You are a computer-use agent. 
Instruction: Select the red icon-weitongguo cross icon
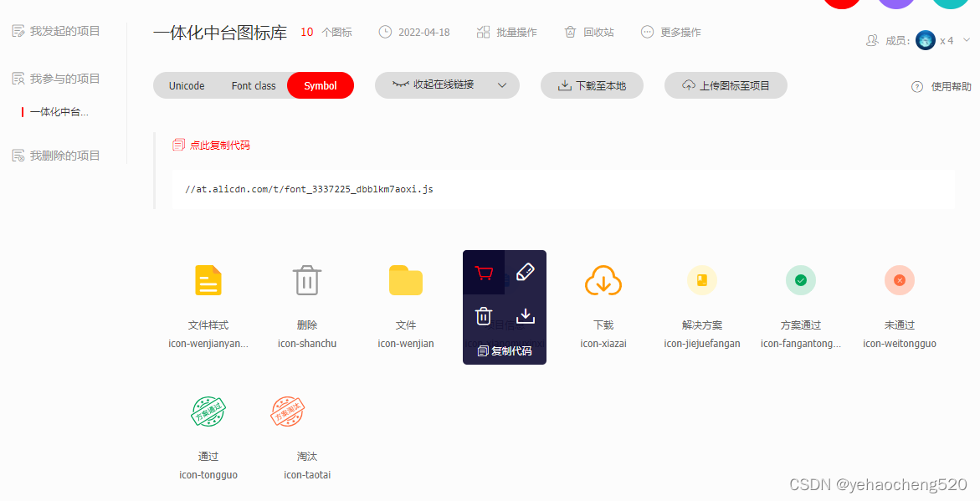[x=899, y=280]
